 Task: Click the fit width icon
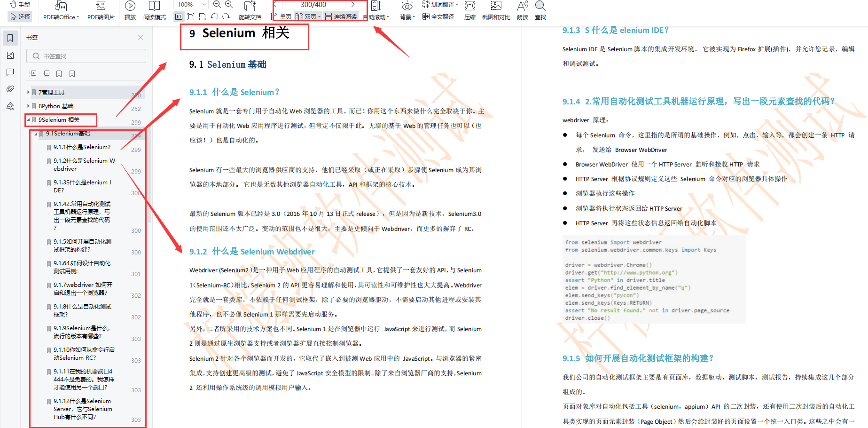click(203, 16)
